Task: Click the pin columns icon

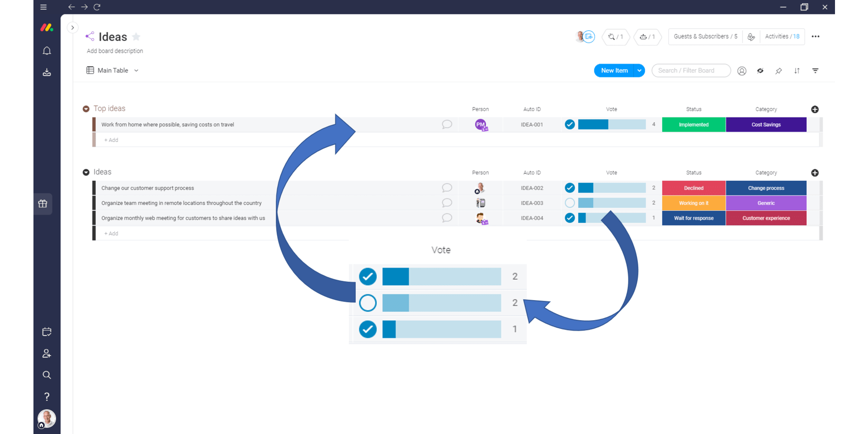Action: [778, 71]
